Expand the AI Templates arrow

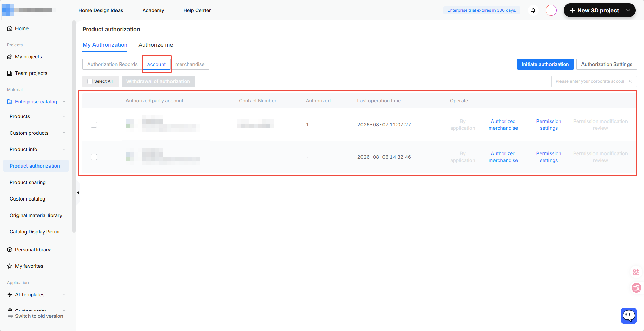(64, 295)
